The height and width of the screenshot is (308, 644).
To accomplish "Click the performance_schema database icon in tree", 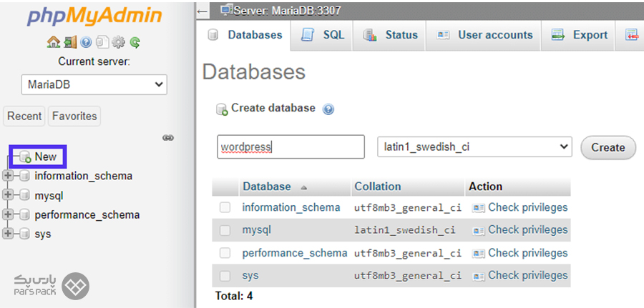I will point(24,215).
